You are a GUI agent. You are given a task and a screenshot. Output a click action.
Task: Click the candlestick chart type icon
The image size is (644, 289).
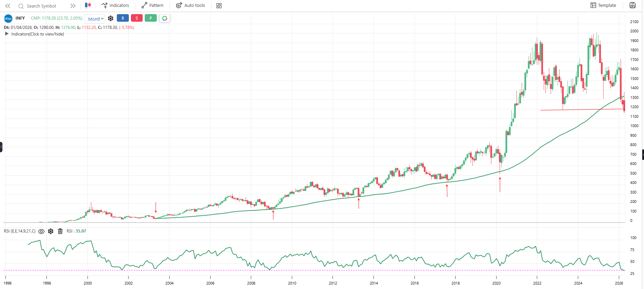88,6
